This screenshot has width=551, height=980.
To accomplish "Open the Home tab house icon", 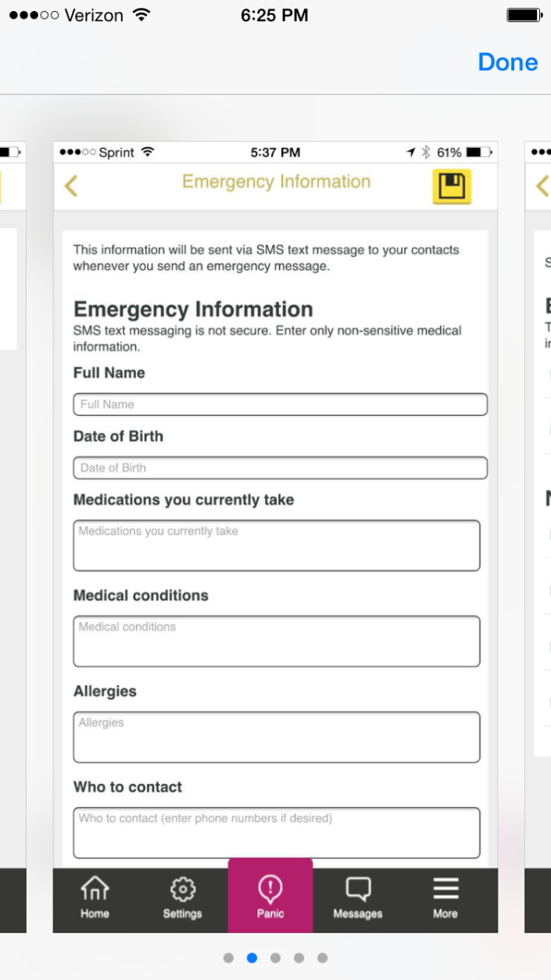I will tap(95, 897).
